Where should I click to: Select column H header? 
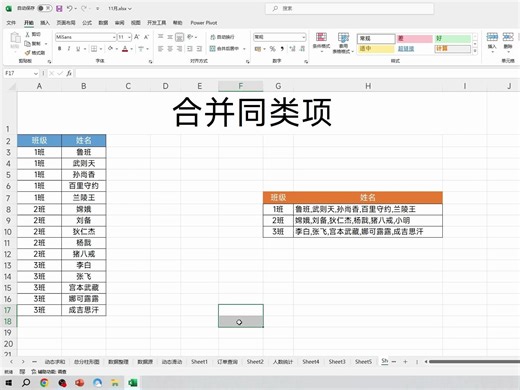pos(368,86)
